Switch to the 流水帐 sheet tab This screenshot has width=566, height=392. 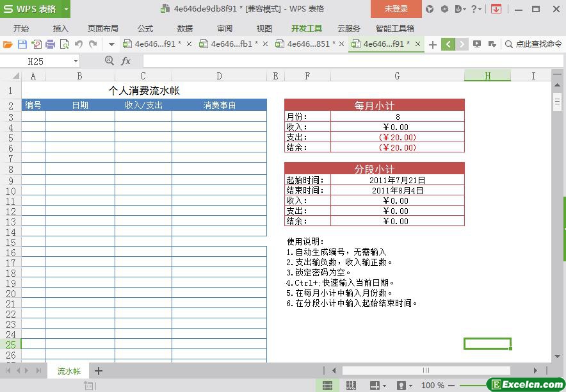pos(69,371)
